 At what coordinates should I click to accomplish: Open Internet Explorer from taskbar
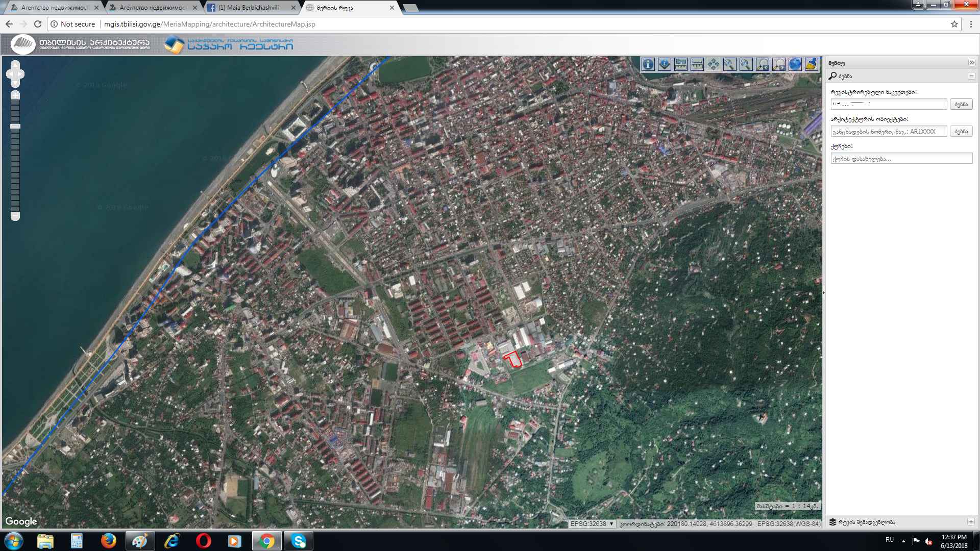point(172,541)
